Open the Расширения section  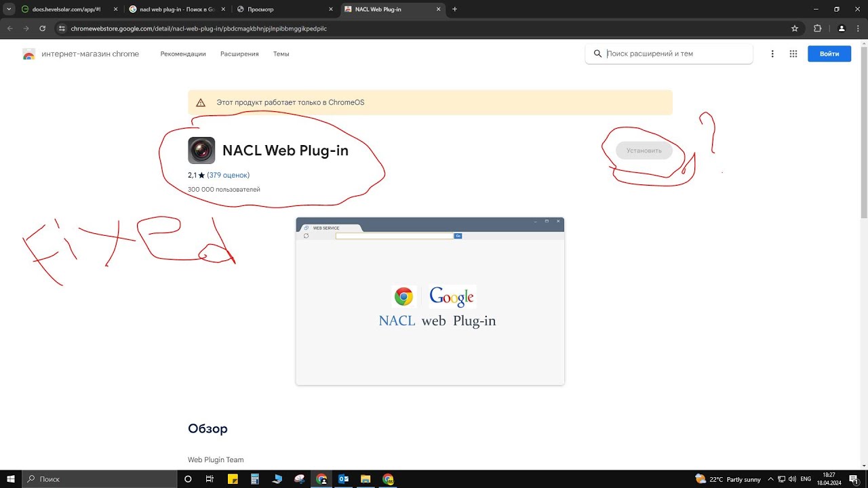tap(239, 54)
